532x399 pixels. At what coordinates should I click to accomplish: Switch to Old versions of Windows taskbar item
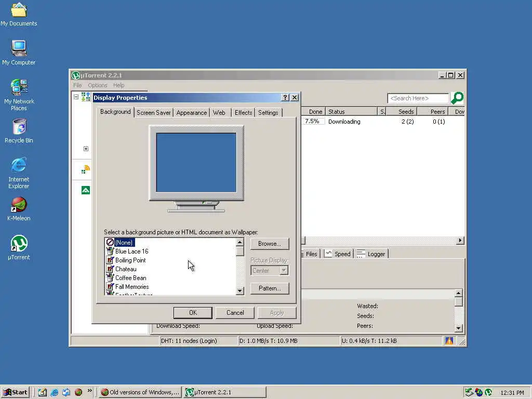140,392
